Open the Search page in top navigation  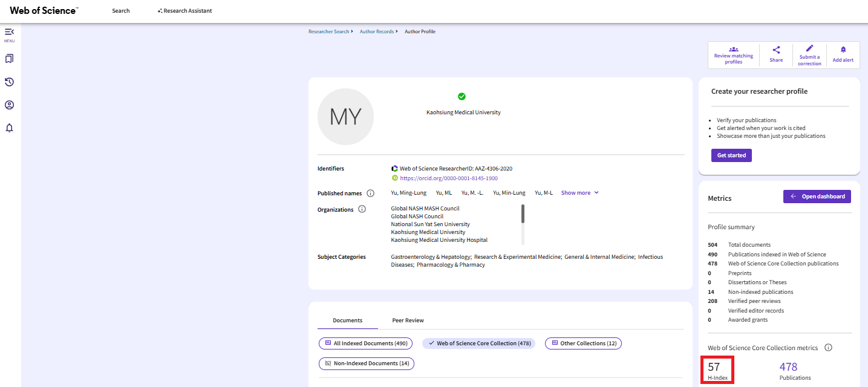(121, 11)
